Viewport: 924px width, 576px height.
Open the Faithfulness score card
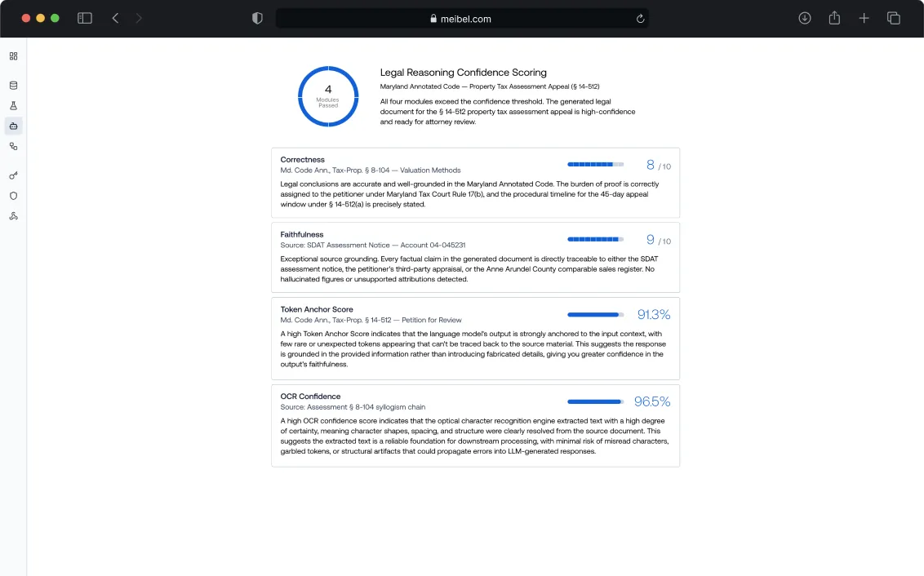coord(476,255)
